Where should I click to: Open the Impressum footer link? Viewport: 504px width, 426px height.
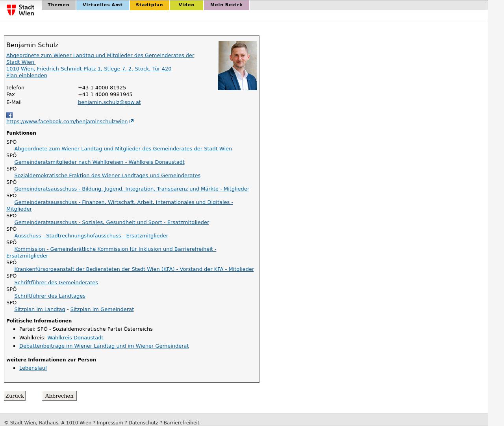tap(110, 422)
